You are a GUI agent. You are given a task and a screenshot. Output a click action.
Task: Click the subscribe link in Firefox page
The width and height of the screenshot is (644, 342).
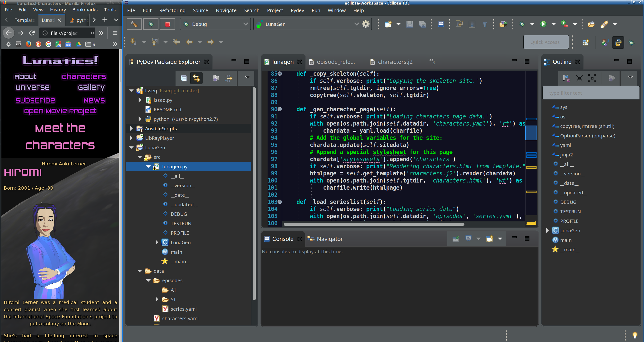[35, 100]
